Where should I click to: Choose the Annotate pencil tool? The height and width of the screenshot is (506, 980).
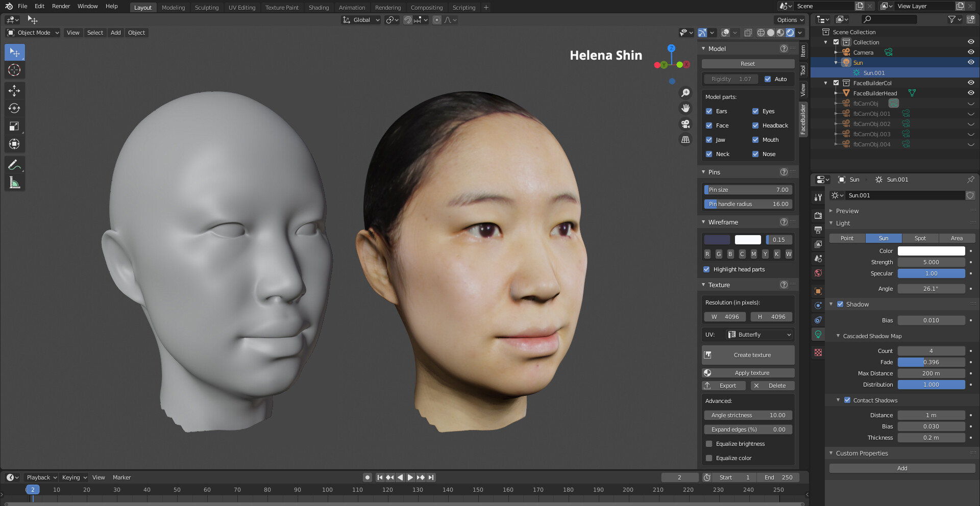pos(14,165)
